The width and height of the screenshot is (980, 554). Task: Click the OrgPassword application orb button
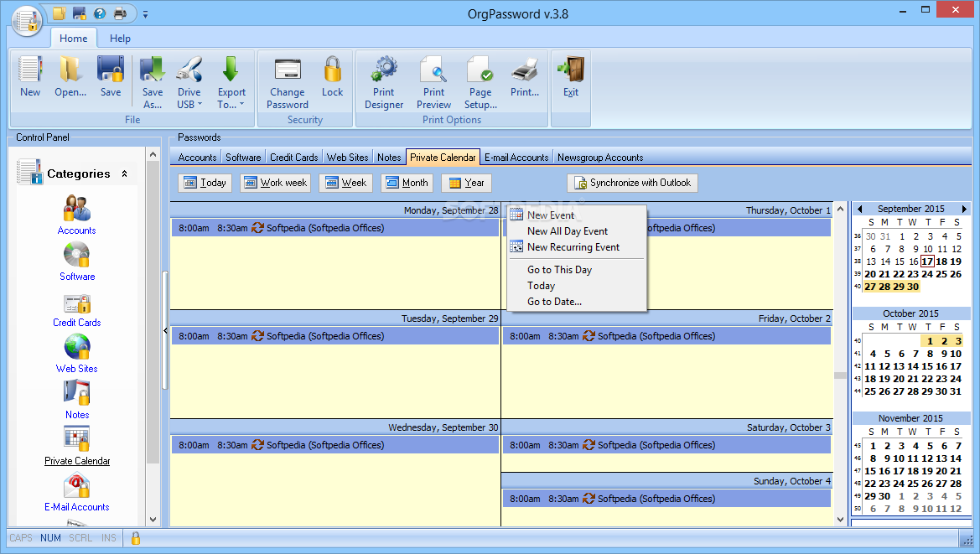click(26, 21)
